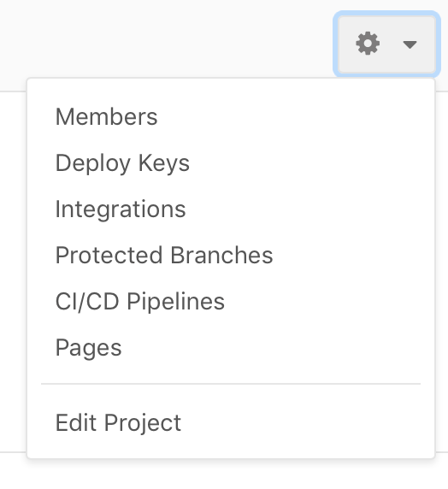Navigate to CI/CD Pipelines settings

click(x=139, y=301)
